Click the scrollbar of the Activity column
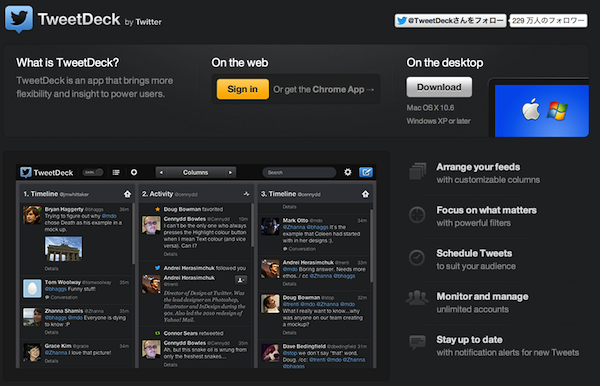 click(x=252, y=225)
